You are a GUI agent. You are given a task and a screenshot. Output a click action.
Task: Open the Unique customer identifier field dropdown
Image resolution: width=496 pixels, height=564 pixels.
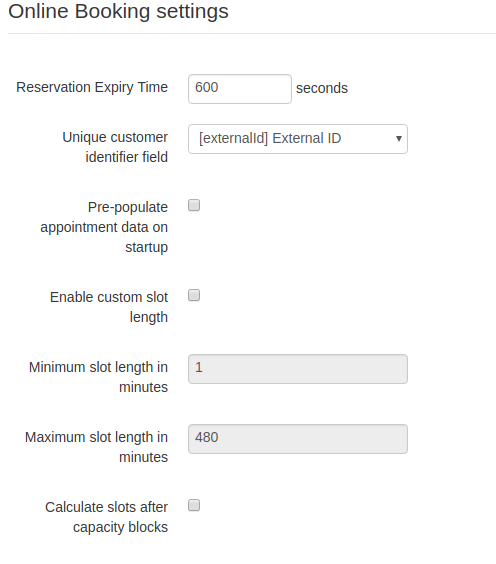[298, 139]
